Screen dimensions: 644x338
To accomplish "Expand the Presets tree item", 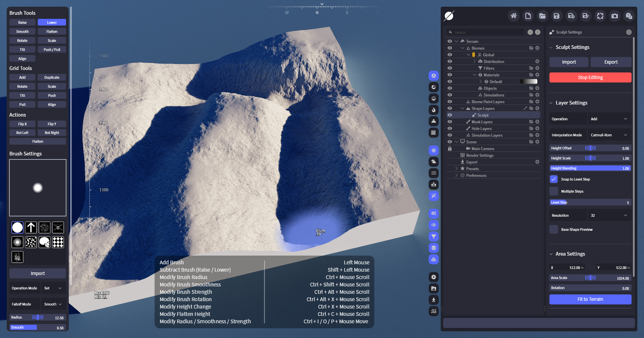I will 457,169.
